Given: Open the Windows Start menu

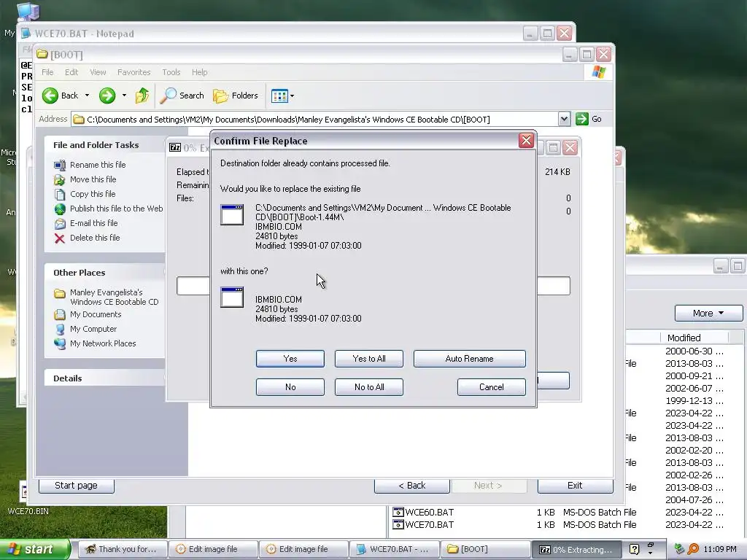Looking at the screenshot, I should [x=34, y=549].
